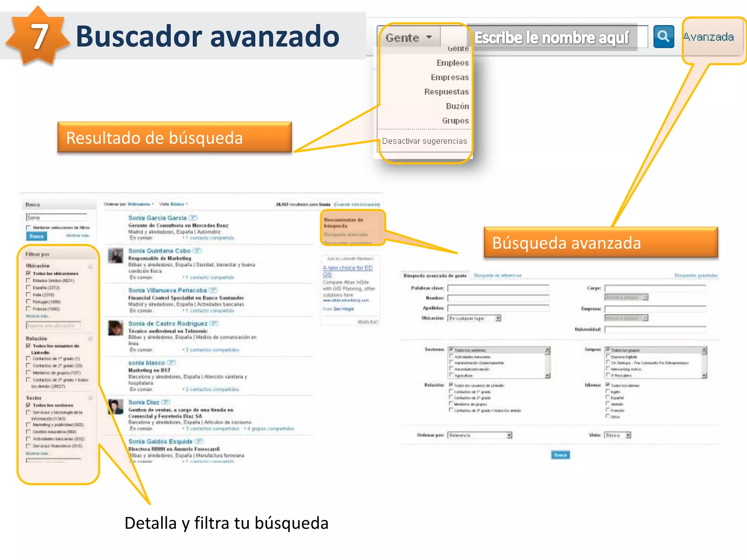
Task: Open sonia blasco's profile
Action: (147, 363)
